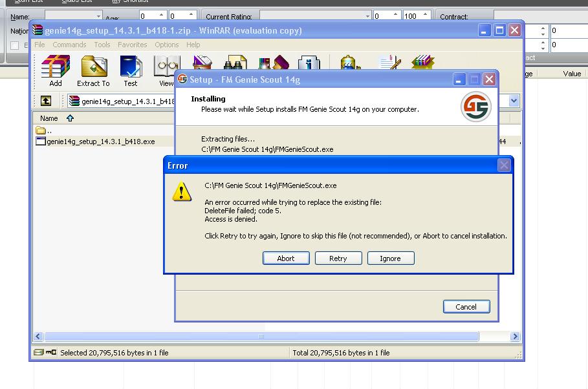Screen dimensions: 588x389
Task: Expand the Current Rating dropdown
Action: tap(367, 16)
